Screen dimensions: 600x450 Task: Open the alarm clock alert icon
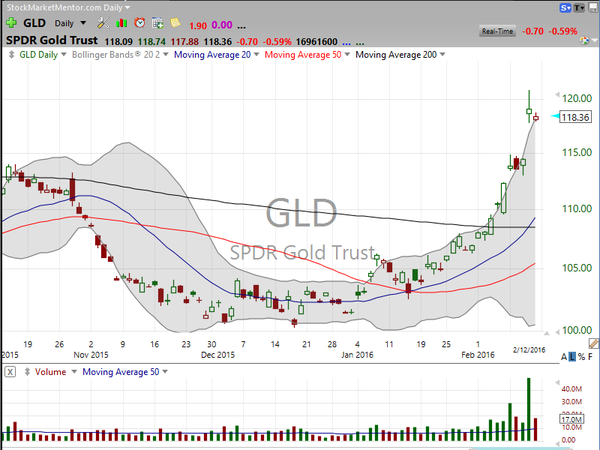pos(140,23)
